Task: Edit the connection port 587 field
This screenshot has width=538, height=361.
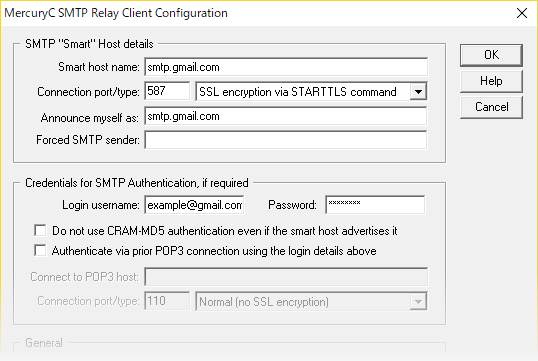Action: [x=167, y=91]
